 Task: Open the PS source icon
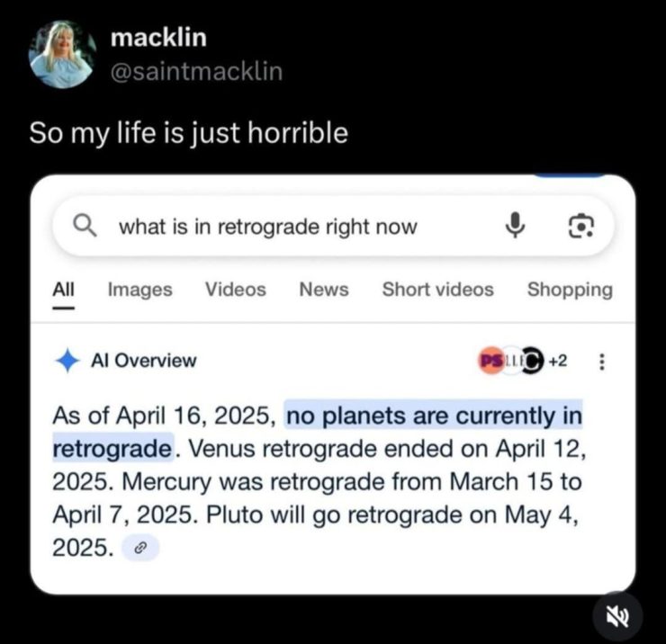tap(490, 361)
